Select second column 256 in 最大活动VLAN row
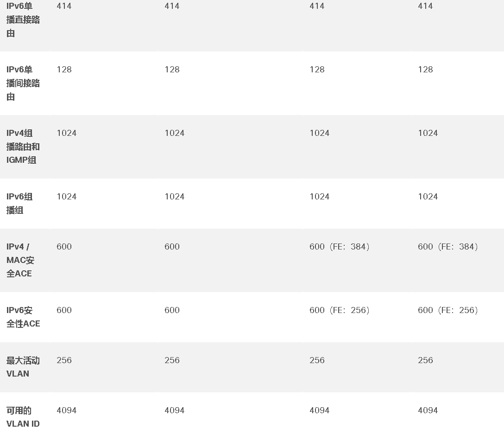Viewport: 504px width, 435px height. (172, 360)
